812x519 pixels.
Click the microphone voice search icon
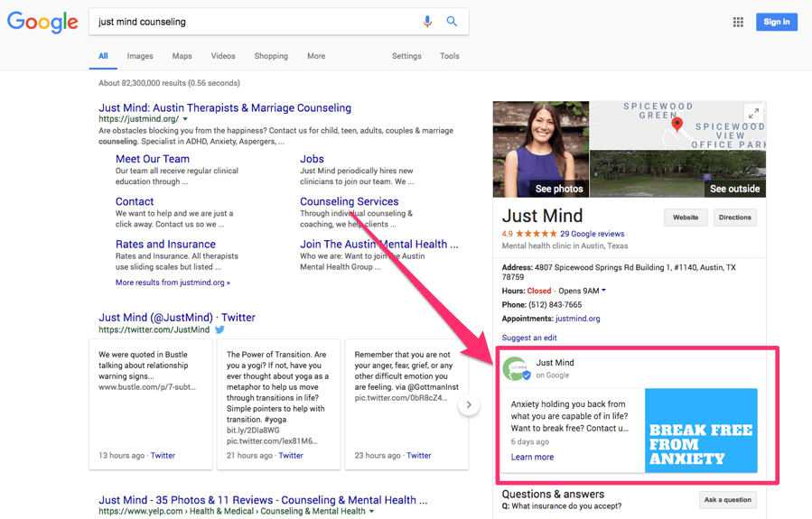coord(427,22)
